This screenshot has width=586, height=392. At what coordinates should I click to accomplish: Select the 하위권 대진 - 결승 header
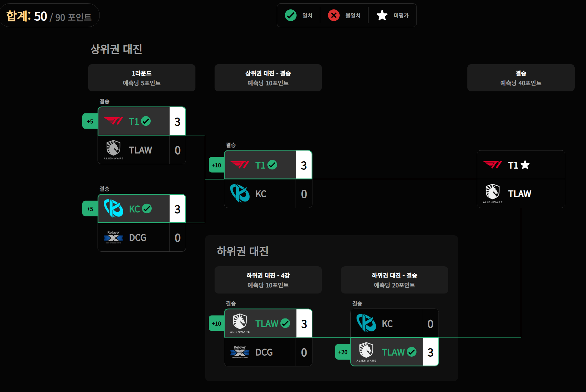tap(394, 280)
